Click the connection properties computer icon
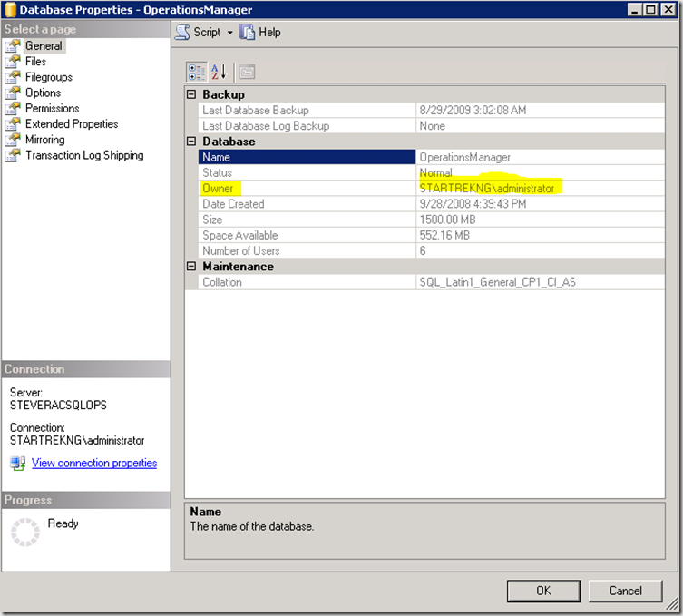This screenshot has height=616, width=683. (x=17, y=463)
